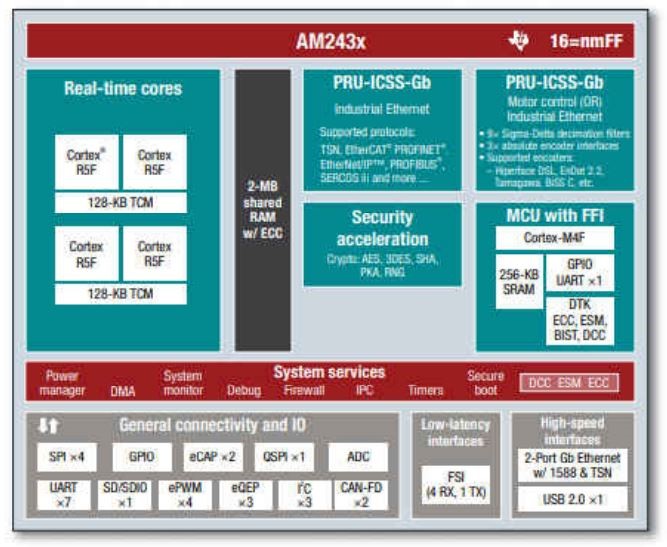The height and width of the screenshot is (547, 667).
Task: Select the QSPI ×1 box
Action: [x=284, y=457]
